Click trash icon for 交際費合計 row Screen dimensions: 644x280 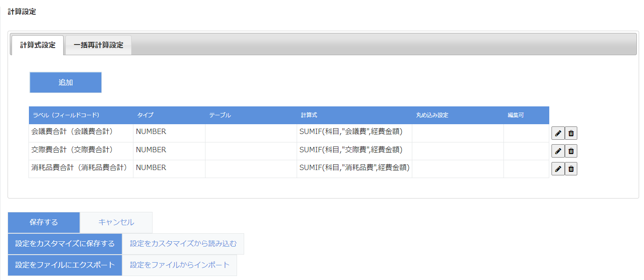coord(571,151)
